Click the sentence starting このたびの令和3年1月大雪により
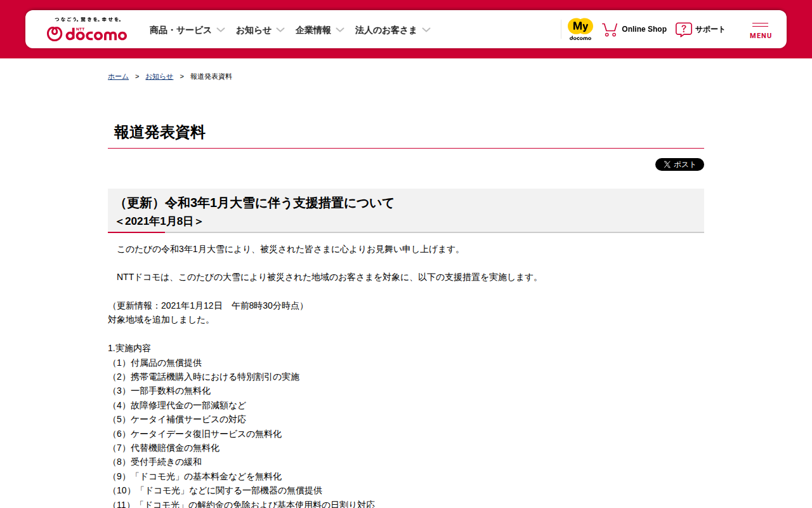This screenshot has height=508, width=812. point(291,249)
